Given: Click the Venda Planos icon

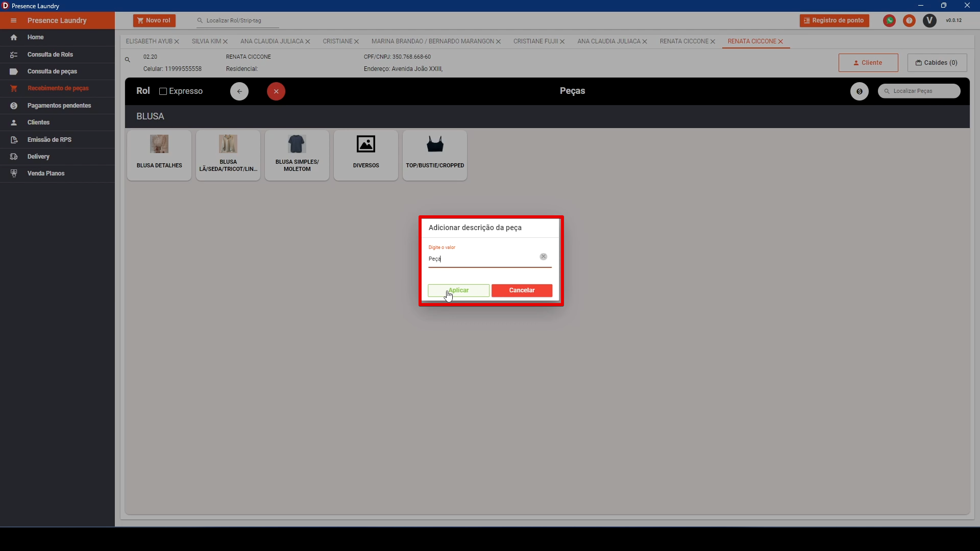Looking at the screenshot, I should point(14,173).
